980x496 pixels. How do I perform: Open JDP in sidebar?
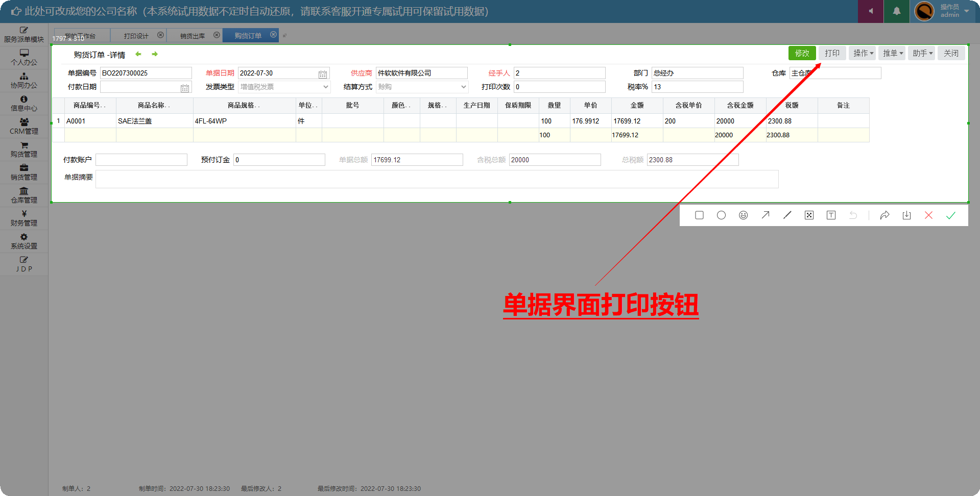tap(24, 264)
